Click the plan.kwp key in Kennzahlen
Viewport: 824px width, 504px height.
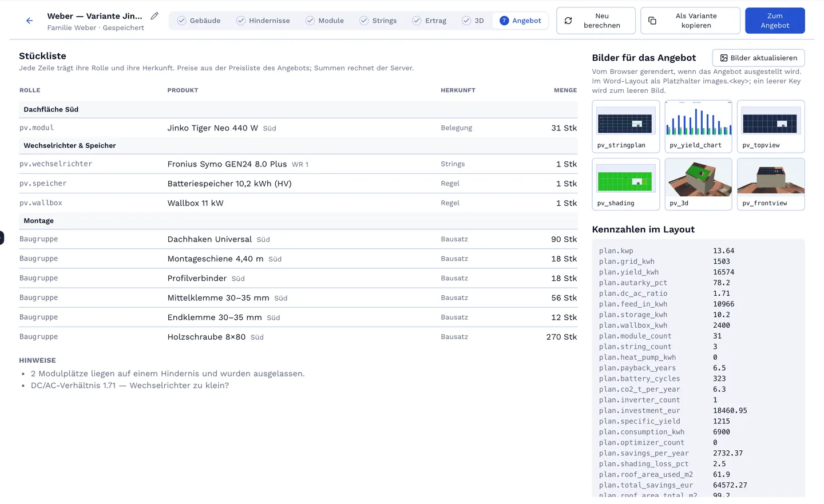click(616, 251)
